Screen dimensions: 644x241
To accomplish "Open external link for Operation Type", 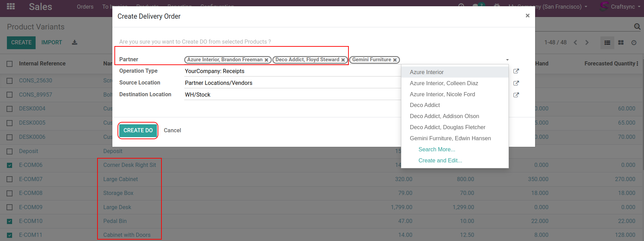I will (x=516, y=71).
